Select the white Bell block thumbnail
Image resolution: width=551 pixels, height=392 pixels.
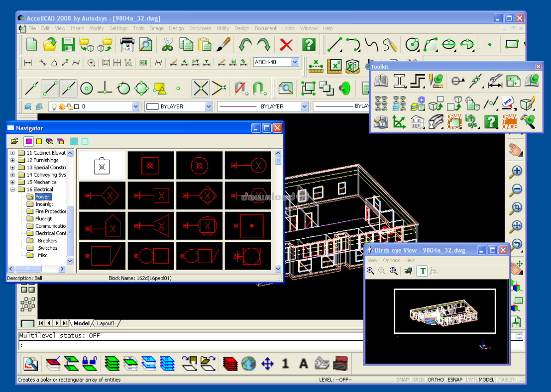click(102, 165)
